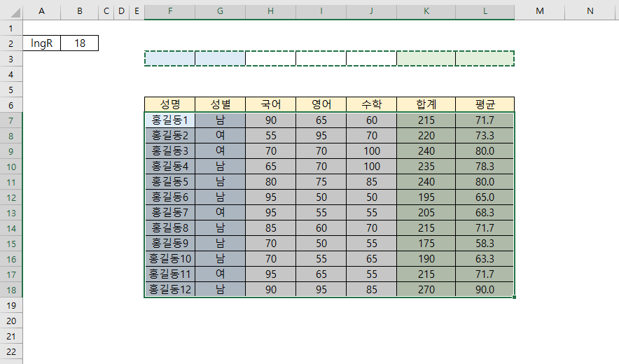Select the cell 홍길동12
619x364 pixels.
click(x=169, y=289)
